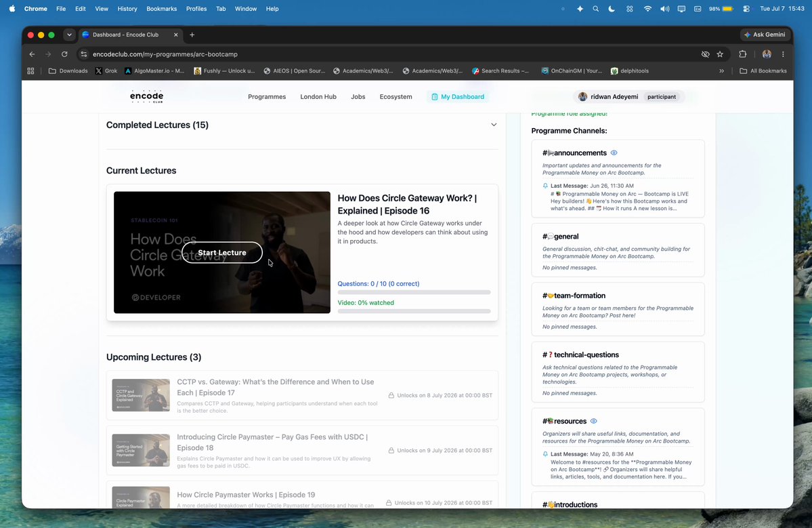This screenshot has height=528, width=812.
Task: Click the Questions progress bar
Action: [414, 292]
